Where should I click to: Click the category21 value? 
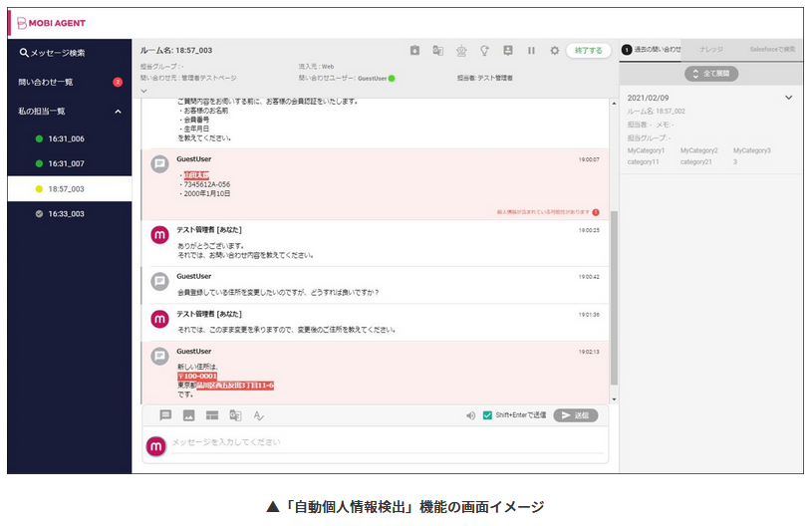pyautogui.click(x=696, y=162)
